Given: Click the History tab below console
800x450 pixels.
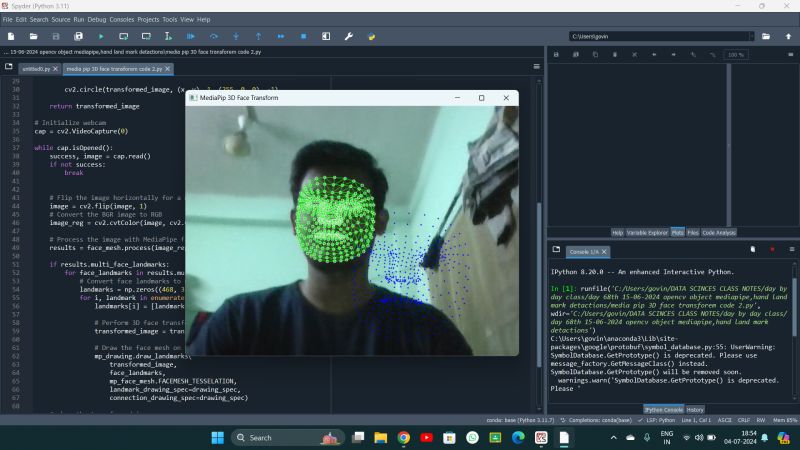Looking at the screenshot, I should (x=695, y=409).
